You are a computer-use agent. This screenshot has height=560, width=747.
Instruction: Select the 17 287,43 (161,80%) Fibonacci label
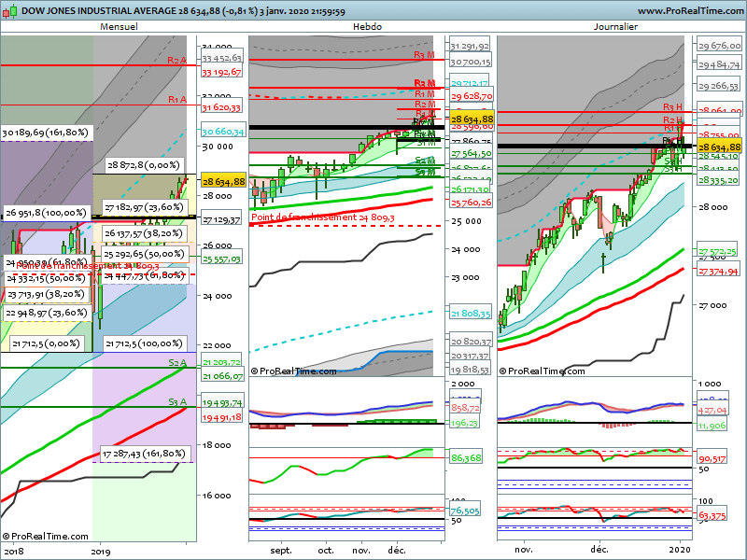tap(146, 454)
